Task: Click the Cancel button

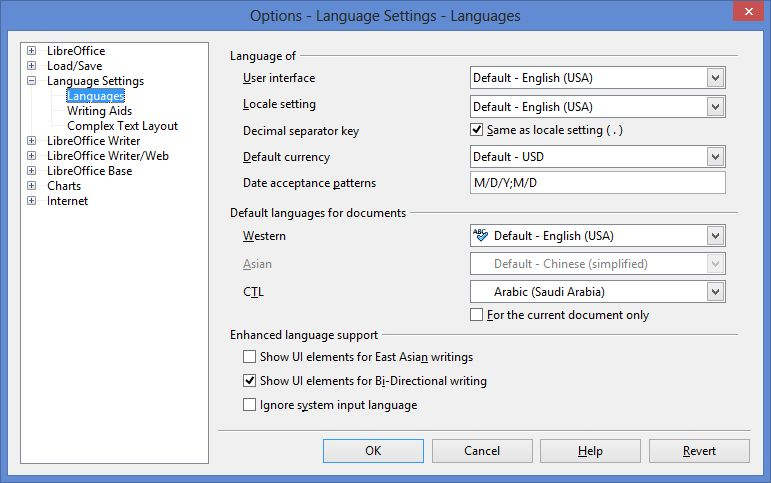Action: (x=482, y=451)
